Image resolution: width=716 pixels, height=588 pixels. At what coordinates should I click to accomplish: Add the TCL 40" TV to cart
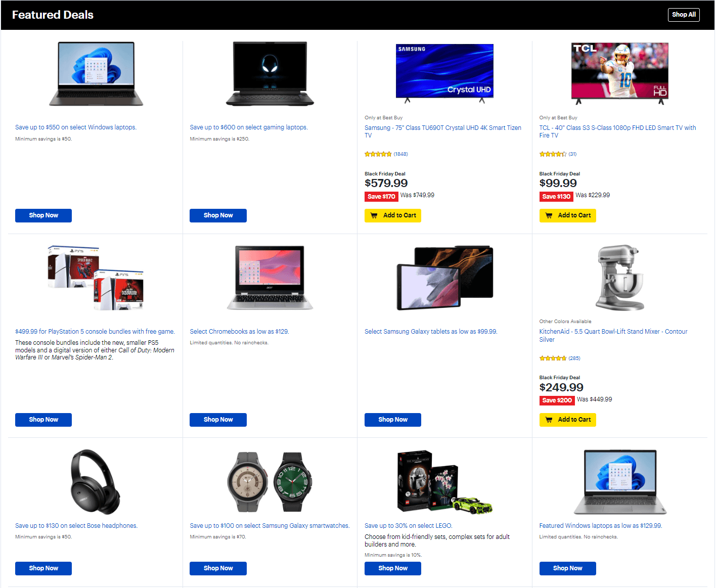567,215
